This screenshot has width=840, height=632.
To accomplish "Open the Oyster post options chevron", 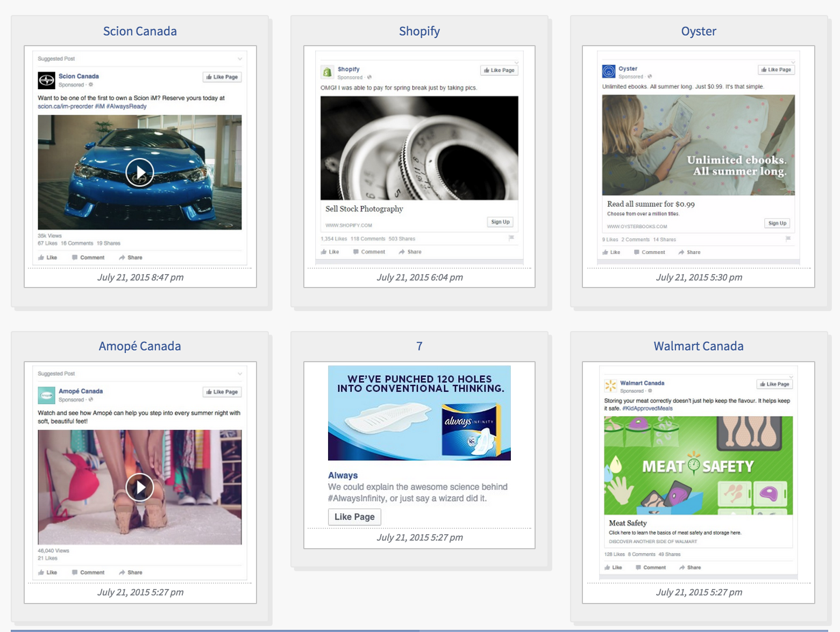I will point(793,62).
